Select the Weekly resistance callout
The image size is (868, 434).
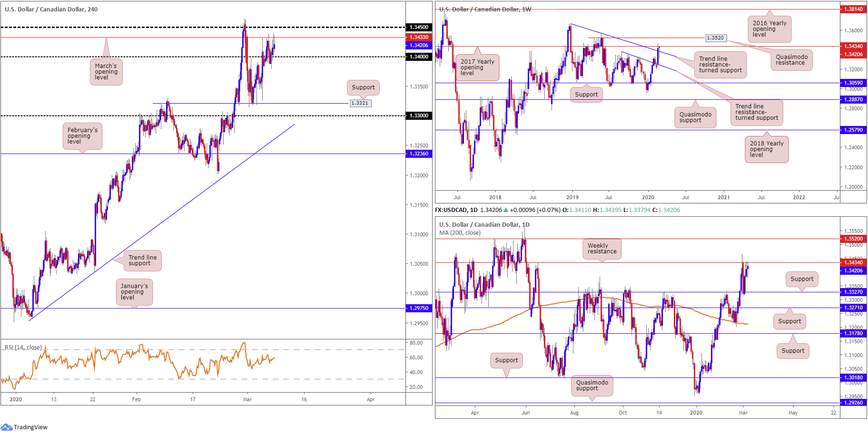click(x=602, y=249)
